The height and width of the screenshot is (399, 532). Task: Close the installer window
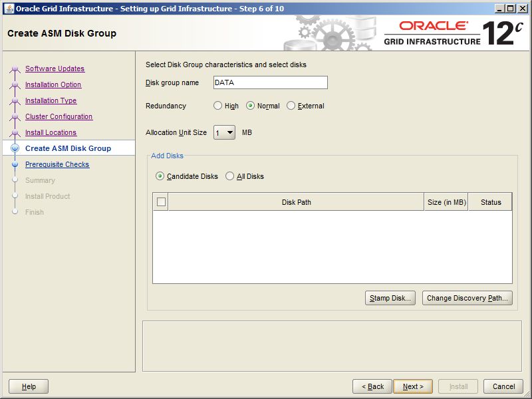[x=523, y=9]
